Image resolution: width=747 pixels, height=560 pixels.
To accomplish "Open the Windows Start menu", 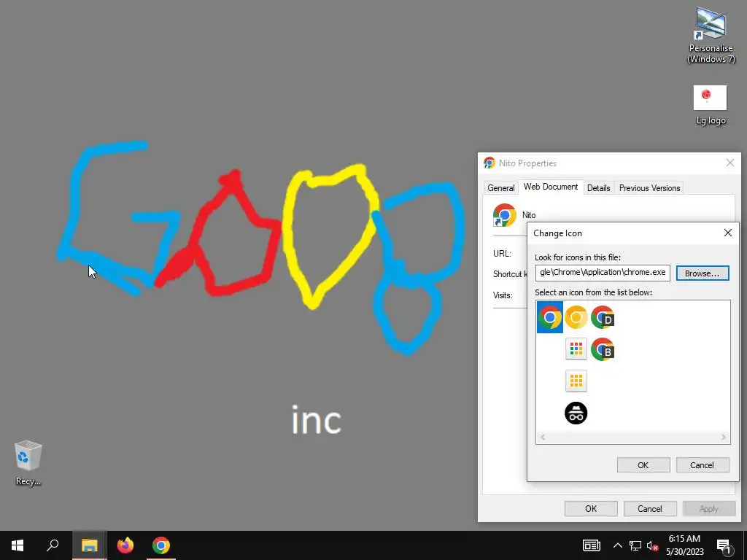I will tap(18, 545).
